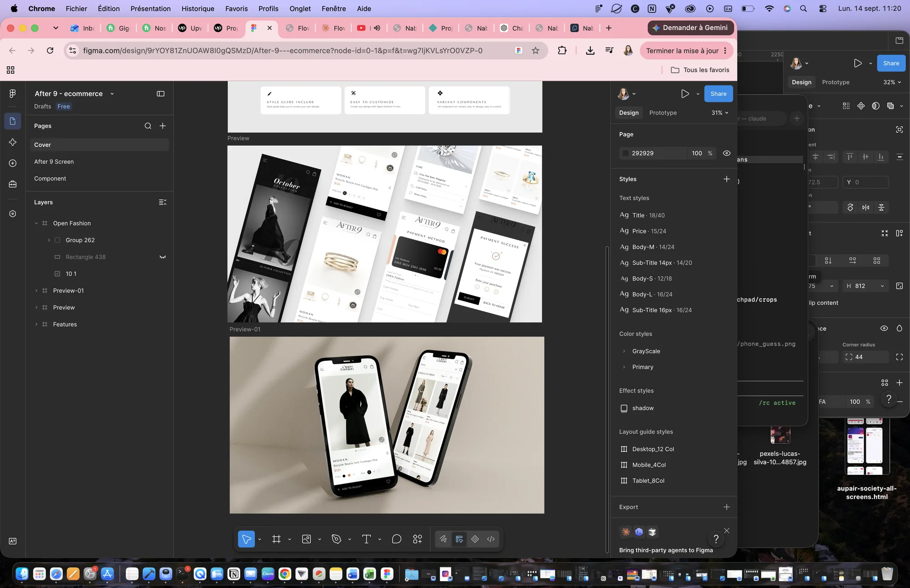
Task: Select the Pen tool
Action: (337, 539)
